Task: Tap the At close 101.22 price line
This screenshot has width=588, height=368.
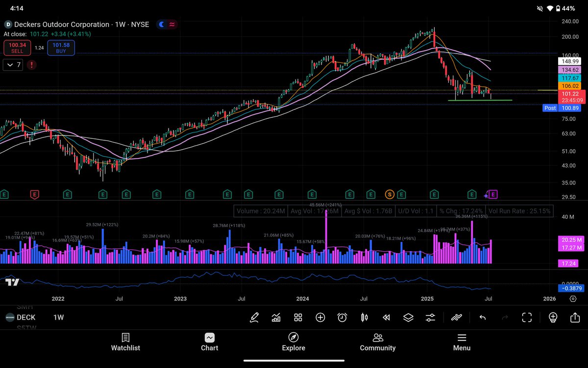Action: click(x=47, y=34)
